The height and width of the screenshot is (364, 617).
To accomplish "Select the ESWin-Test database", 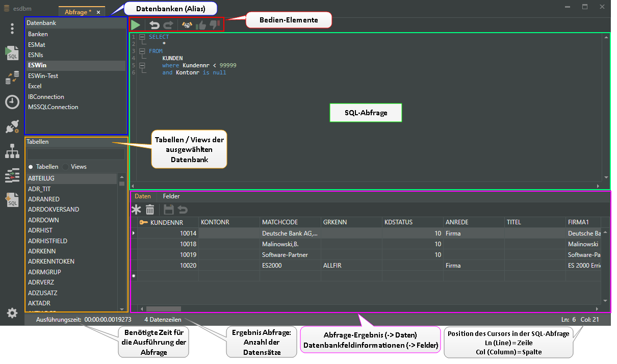I will [75, 76].
